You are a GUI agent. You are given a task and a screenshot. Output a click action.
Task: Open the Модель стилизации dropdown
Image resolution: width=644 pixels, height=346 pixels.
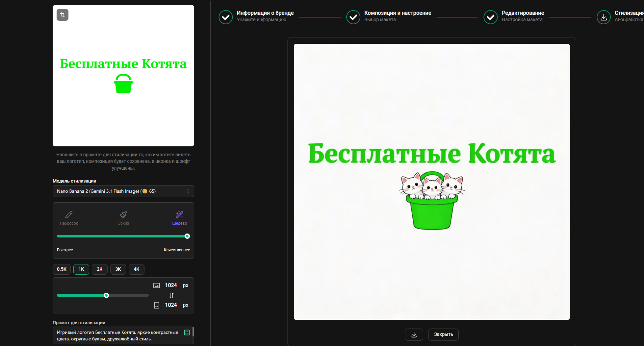[x=123, y=191]
